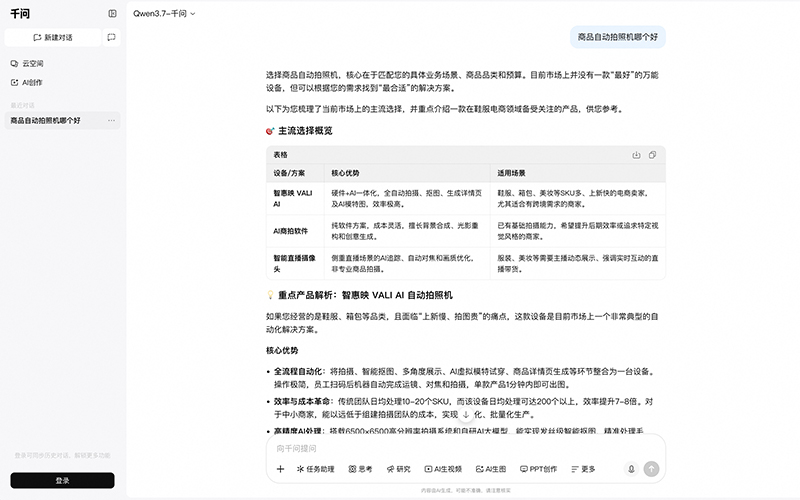
Task: Click the microphone voice input icon
Action: click(x=631, y=469)
